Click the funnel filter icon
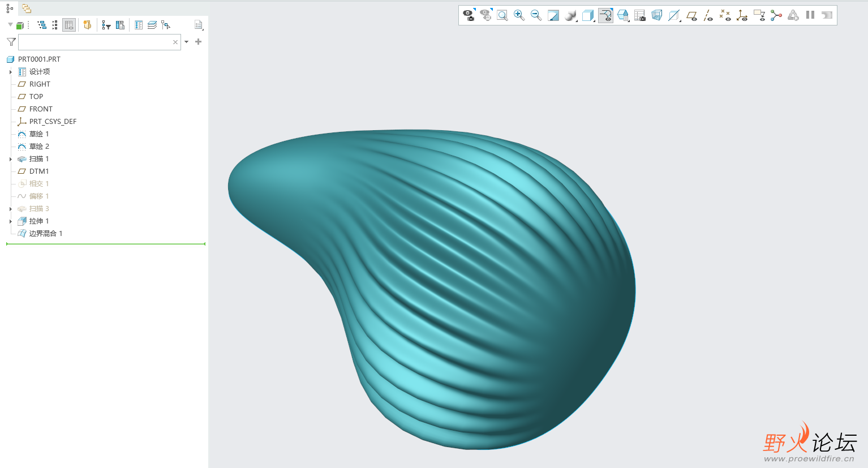This screenshot has height=468, width=868. (11, 42)
